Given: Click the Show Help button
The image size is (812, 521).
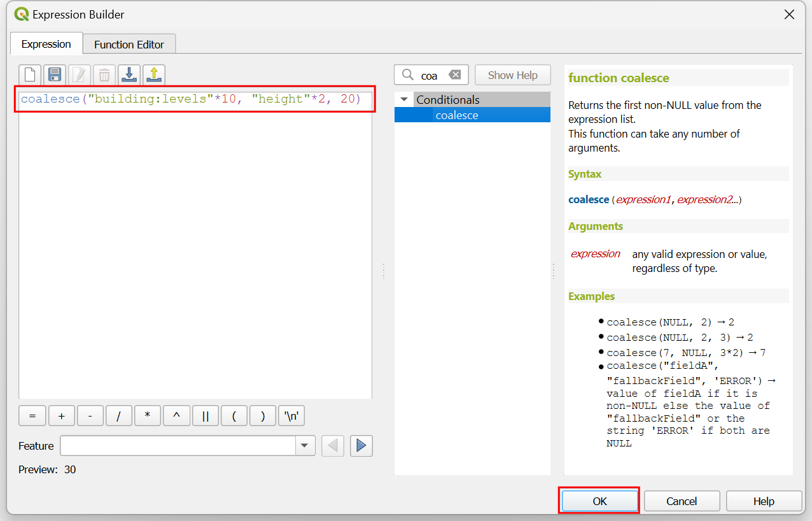Looking at the screenshot, I should (x=512, y=75).
